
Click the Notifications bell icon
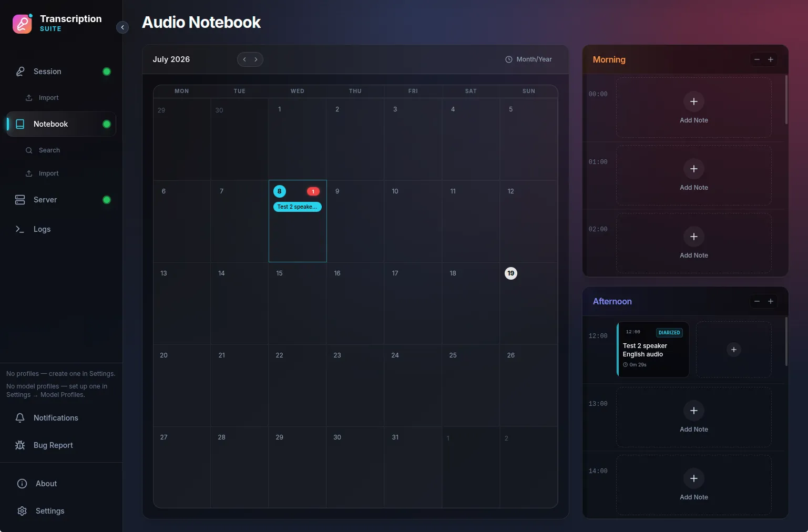click(x=20, y=418)
